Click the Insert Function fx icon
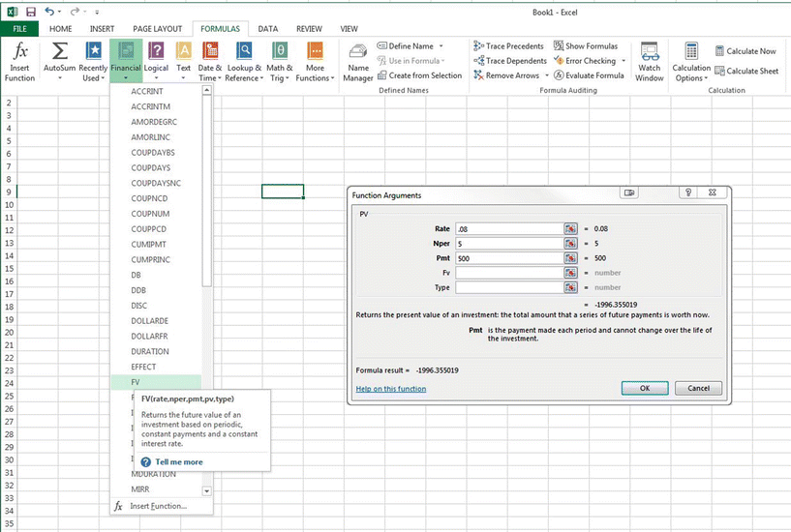The image size is (791, 532). coord(20,51)
